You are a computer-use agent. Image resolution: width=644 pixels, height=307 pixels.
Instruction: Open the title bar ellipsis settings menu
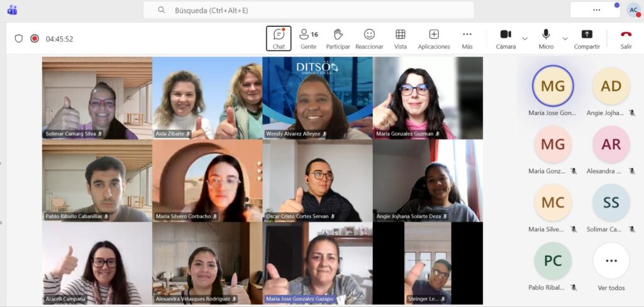click(596, 10)
